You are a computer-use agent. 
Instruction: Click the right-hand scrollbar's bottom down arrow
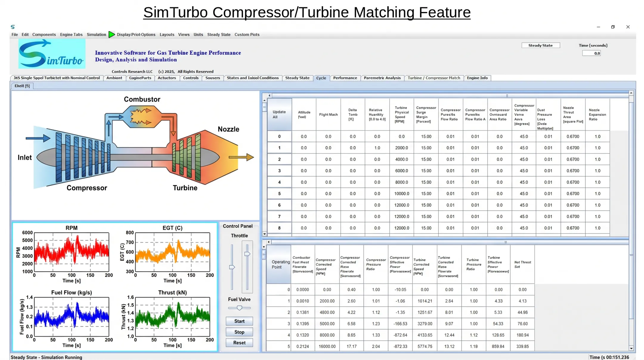(631, 348)
